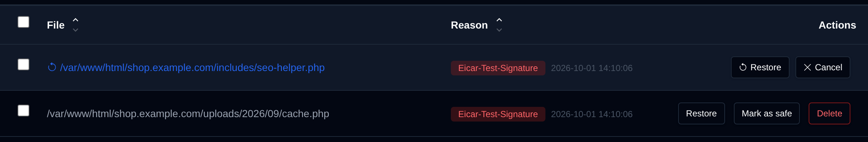The image size is (868, 142).
Task: Click the Eicar-Test-Signature badge for cache.php
Action: coord(498,114)
